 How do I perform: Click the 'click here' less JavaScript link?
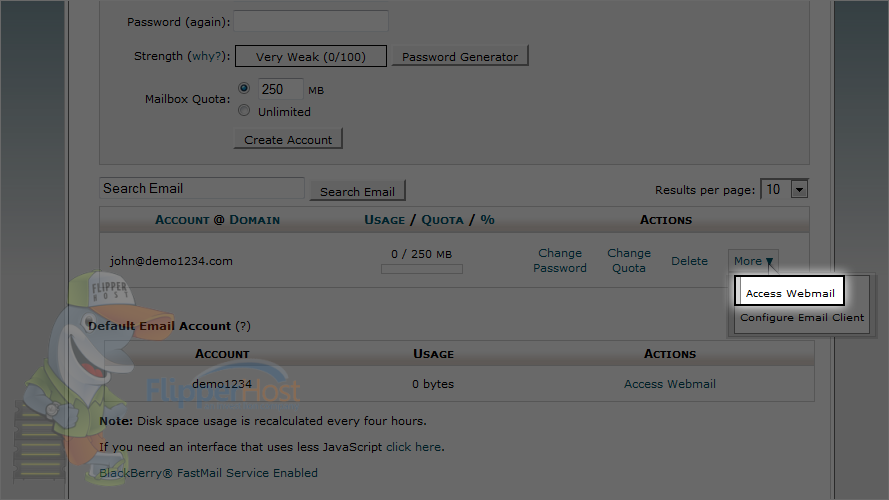tap(413, 447)
